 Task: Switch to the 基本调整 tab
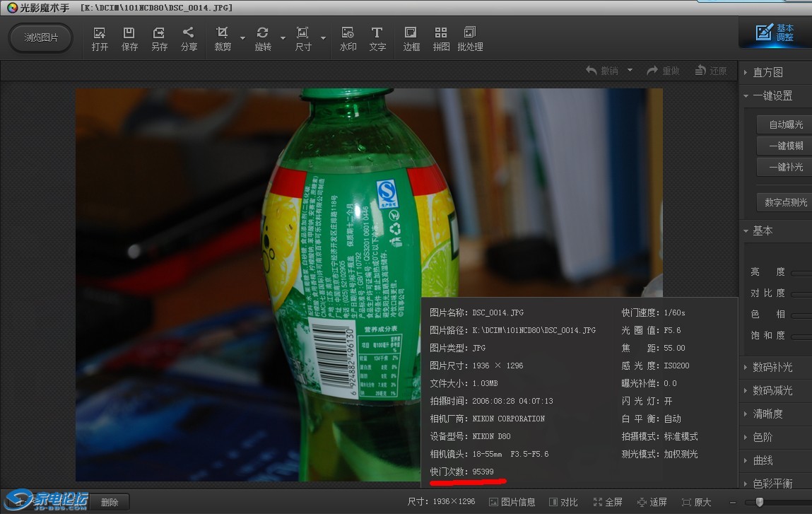(x=774, y=32)
